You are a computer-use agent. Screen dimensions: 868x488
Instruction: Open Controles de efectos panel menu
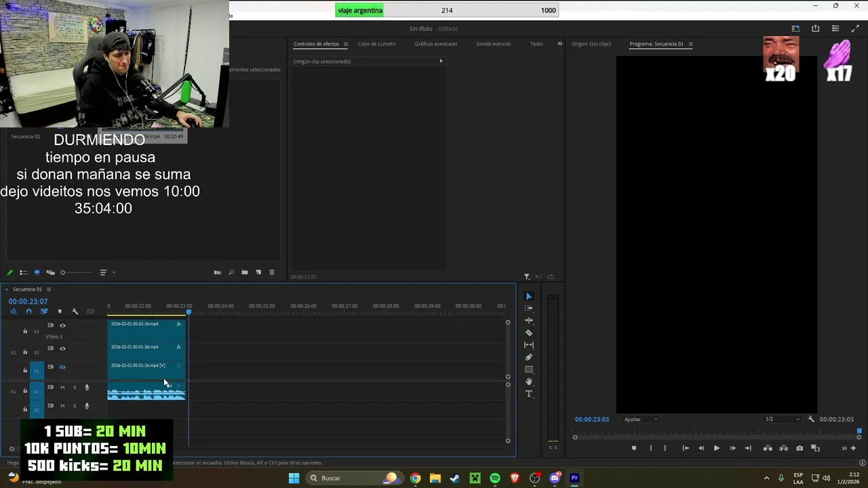345,44
